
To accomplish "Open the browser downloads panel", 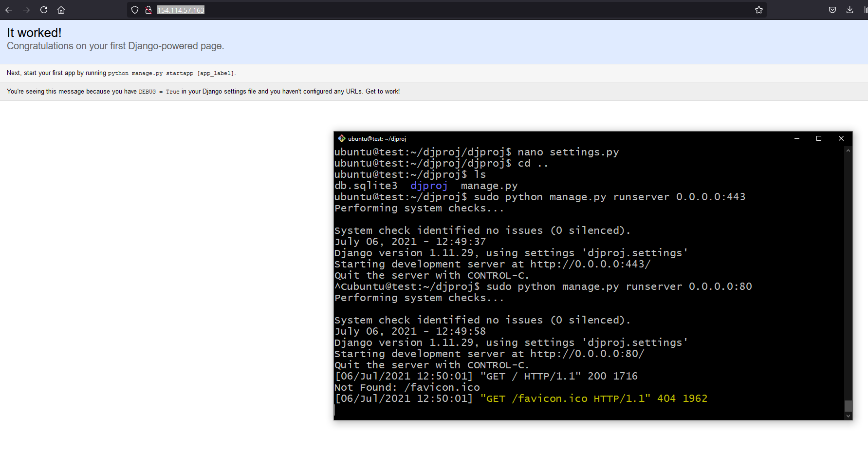I will pos(850,10).
